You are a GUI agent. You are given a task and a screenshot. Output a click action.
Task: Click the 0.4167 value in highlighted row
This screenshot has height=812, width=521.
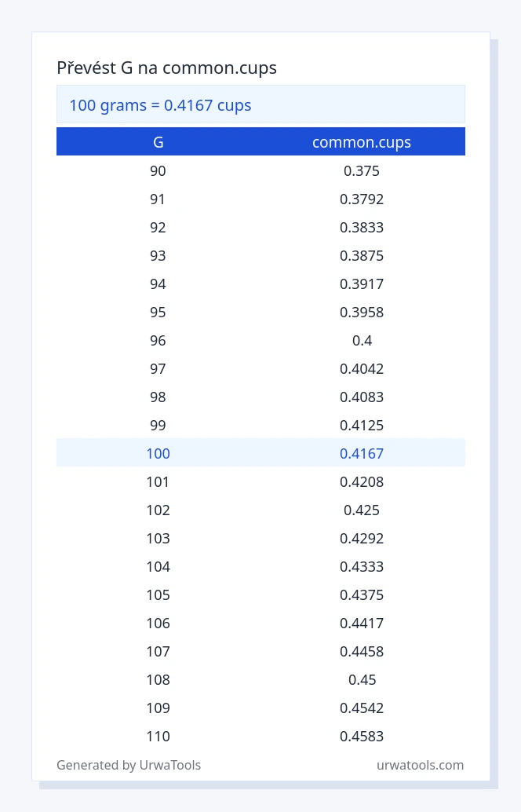(x=362, y=453)
